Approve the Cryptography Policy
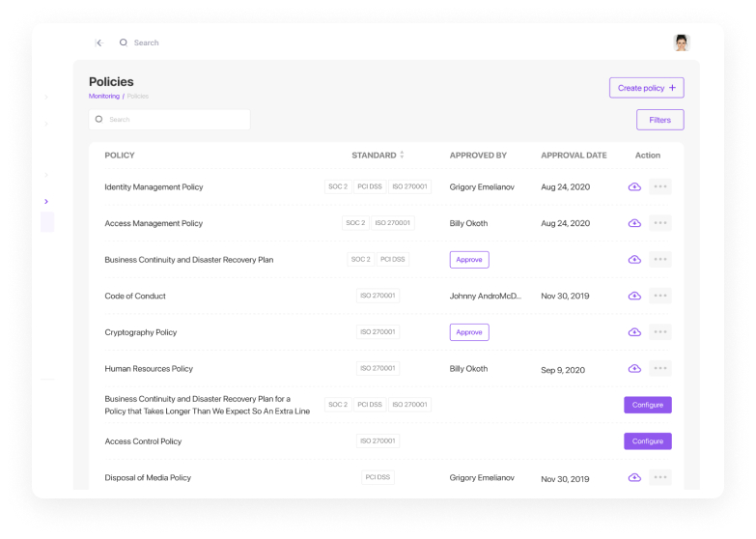Image resolution: width=756 pixels, height=539 pixels. (x=469, y=332)
